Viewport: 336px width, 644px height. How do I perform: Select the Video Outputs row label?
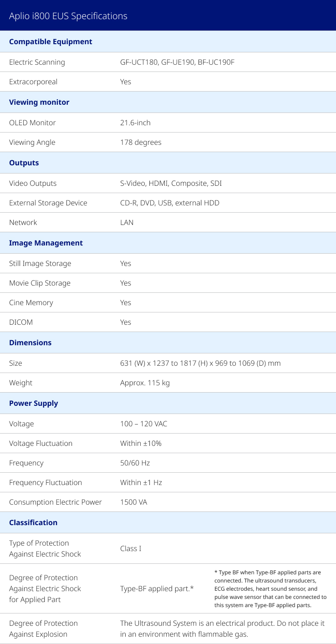click(x=33, y=183)
